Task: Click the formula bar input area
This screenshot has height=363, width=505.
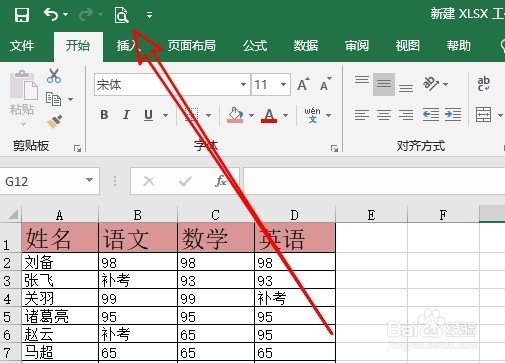Action: coord(374,181)
